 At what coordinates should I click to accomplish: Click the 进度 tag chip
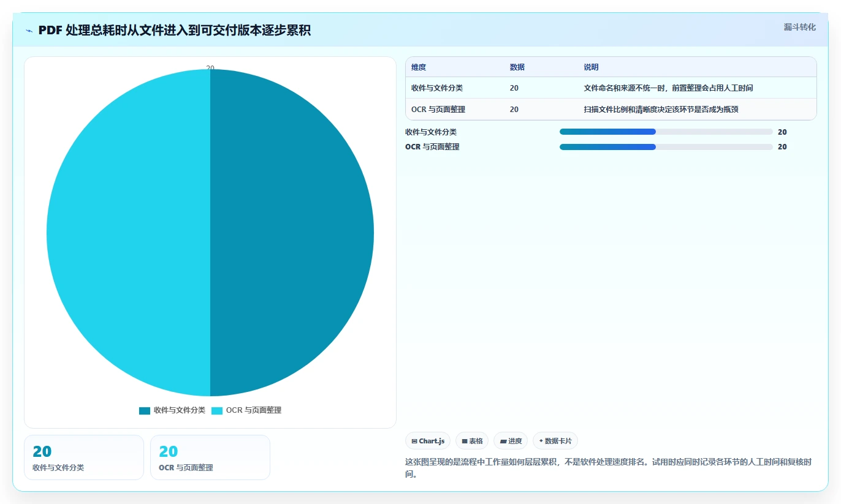coord(511,441)
